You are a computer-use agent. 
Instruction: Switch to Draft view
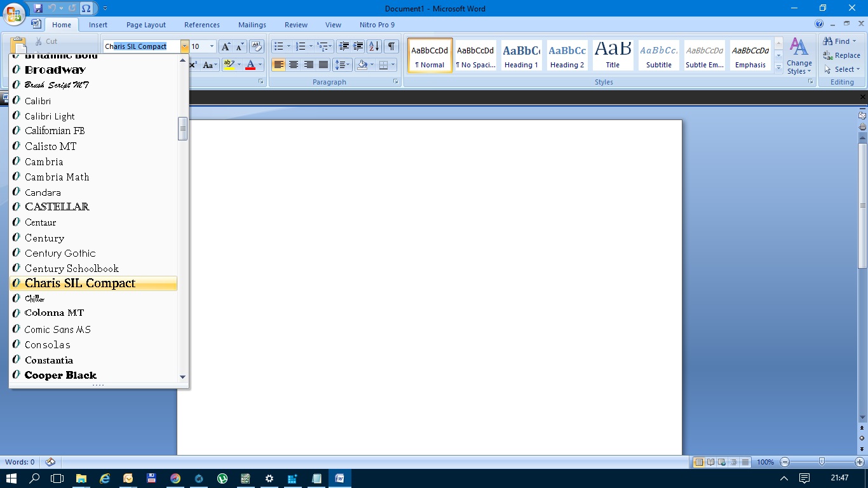[x=745, y=462]
